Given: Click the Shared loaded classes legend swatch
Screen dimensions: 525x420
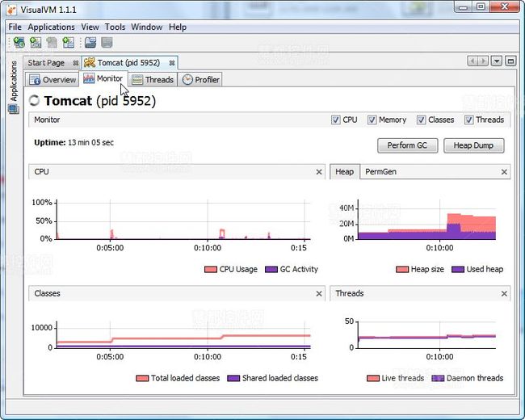Looking at the screenshot, I should tap(233, 379).
